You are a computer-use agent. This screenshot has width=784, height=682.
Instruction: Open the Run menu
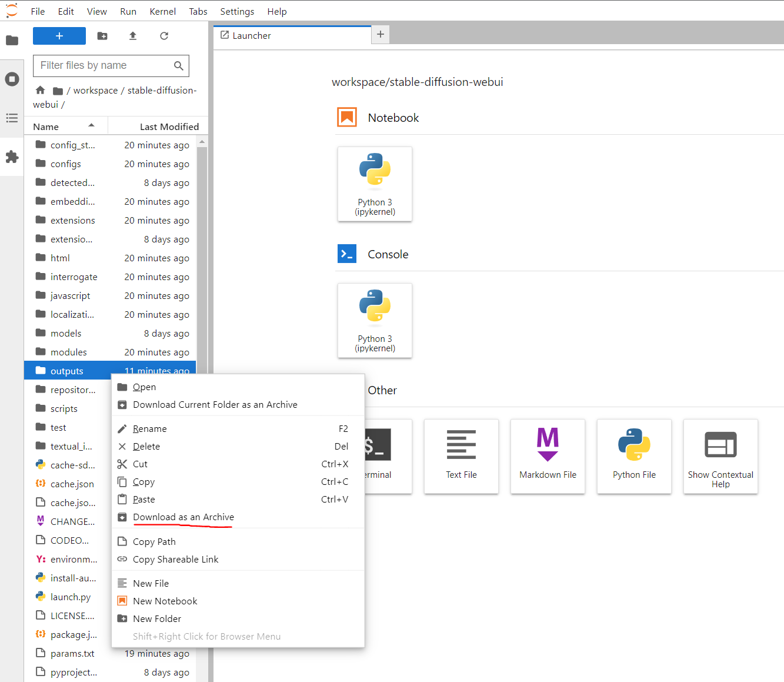point(128,11)
